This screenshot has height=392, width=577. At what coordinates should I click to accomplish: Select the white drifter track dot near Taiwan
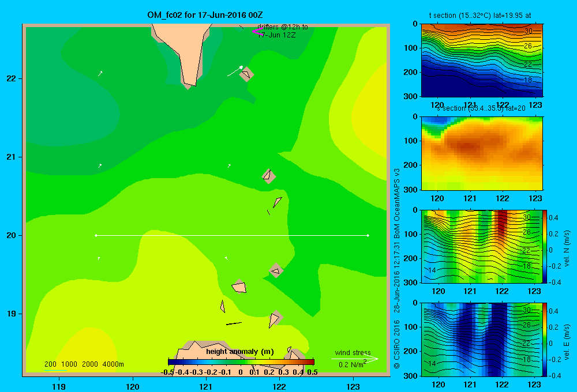(x=241, y=67)
